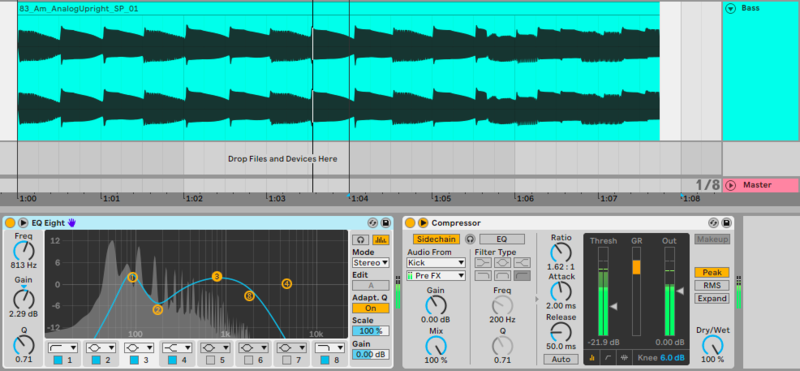Open Audio From Kick dropdown
This screenshot has width=800, height=371.
[436, 263]
